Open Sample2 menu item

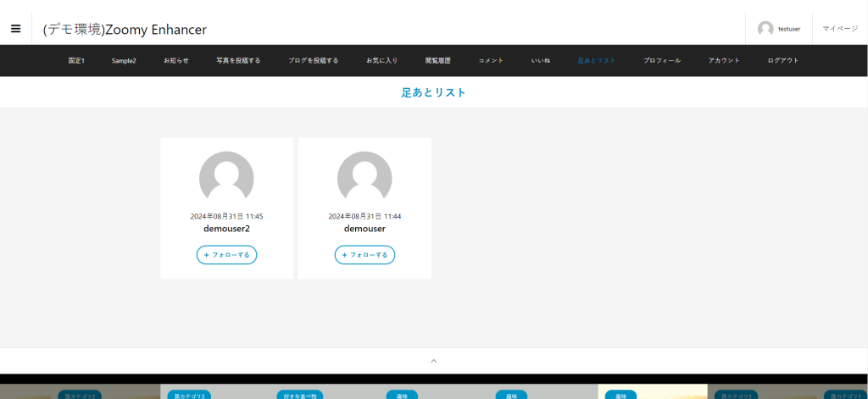[124, 61]
